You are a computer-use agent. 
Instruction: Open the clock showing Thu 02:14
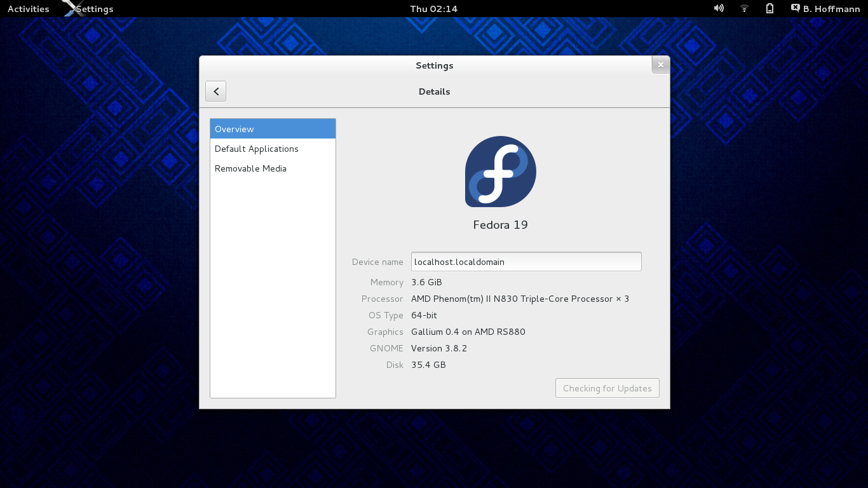click(434, 9)
